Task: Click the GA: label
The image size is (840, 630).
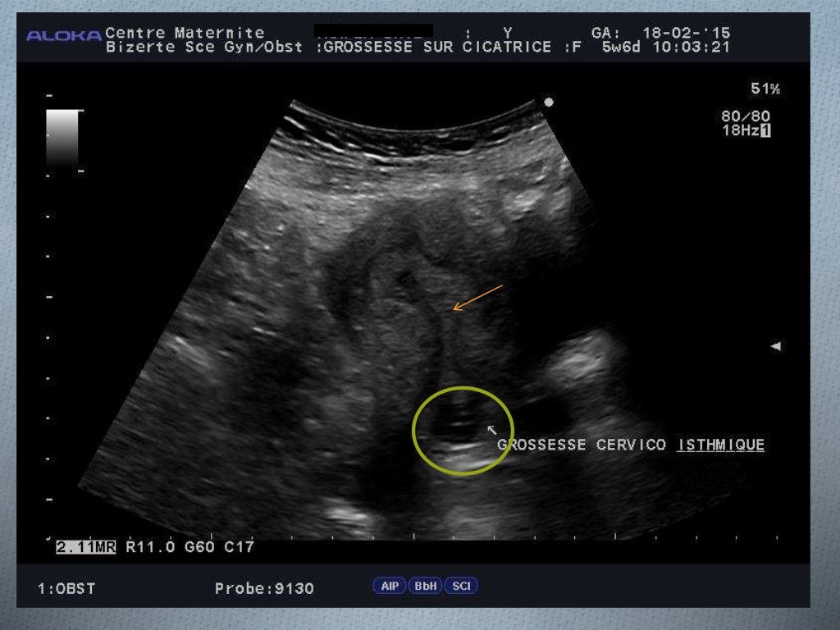Action: 606,33
